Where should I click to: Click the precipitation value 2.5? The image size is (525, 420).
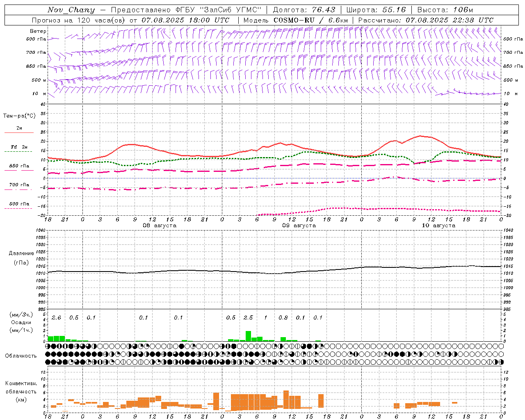click(x=248, y=318)
